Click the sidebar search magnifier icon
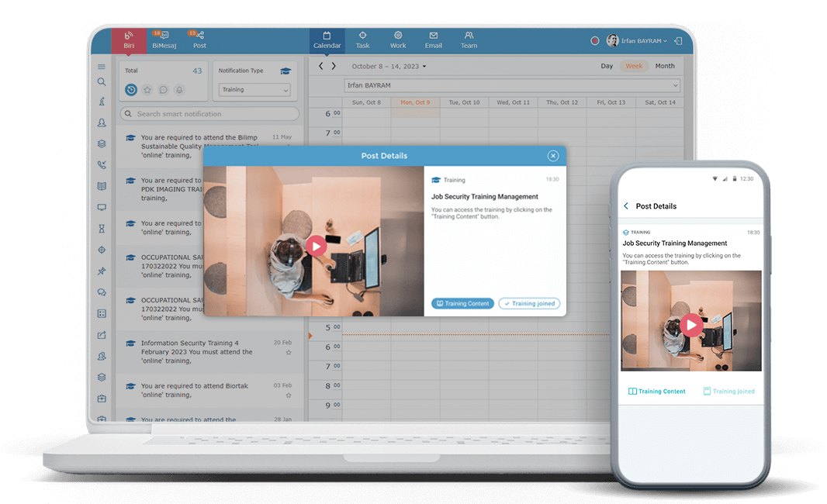Viewport: 827px width, 504px height. point(102,81)
